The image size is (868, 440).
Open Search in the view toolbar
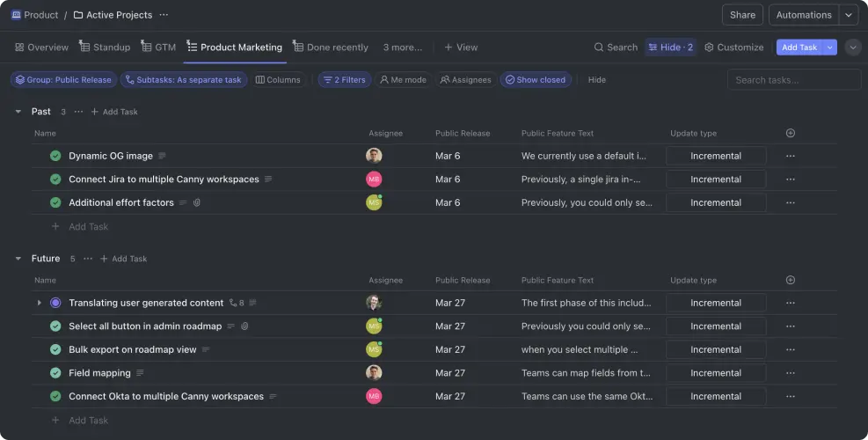coord(616,48)
